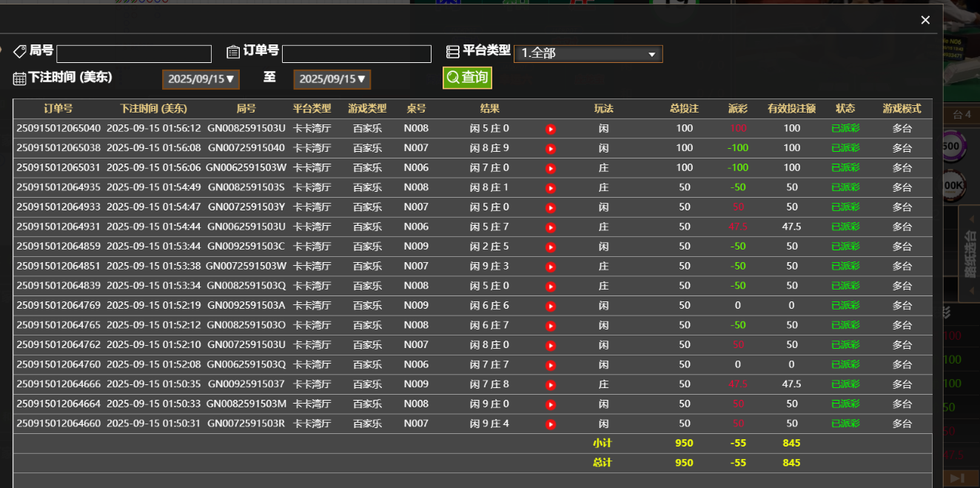The image size is (980, 488).
Task: Play replay for order 250915012064666
Action: pyautogui.click(x=551, y=384)
